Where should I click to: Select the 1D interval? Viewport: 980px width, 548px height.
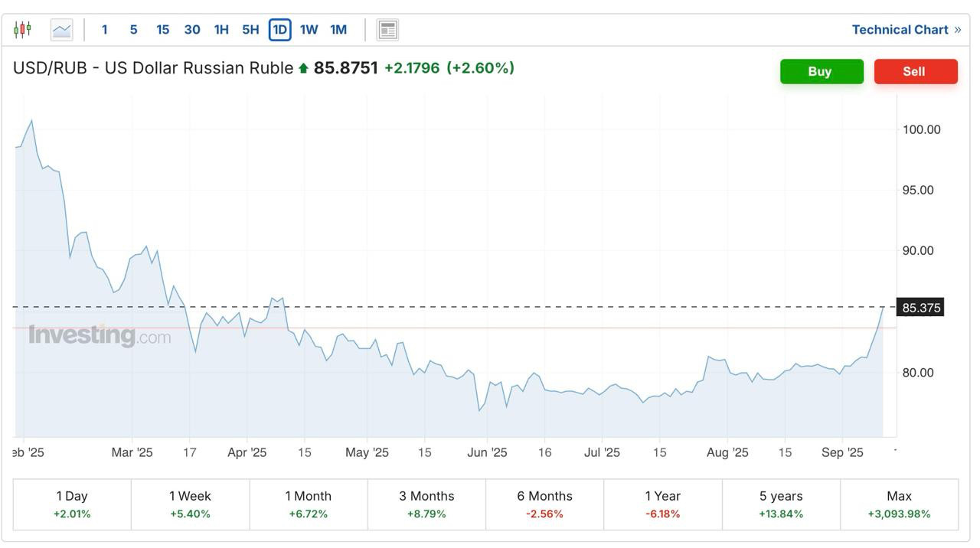pyautogui.click(x=280, y=30)
